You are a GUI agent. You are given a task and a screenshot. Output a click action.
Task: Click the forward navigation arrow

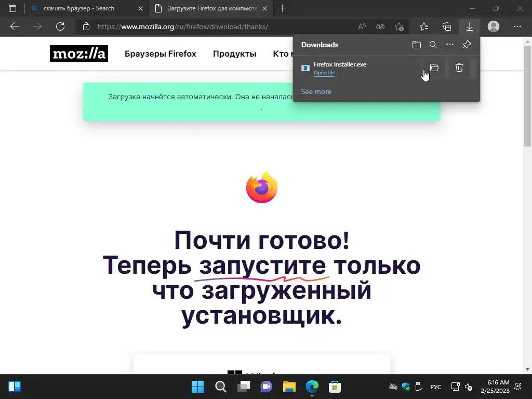pos(37,26)
